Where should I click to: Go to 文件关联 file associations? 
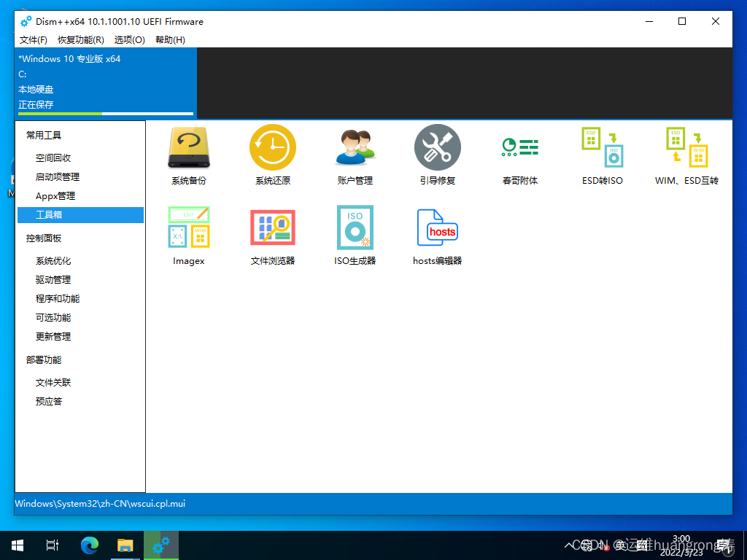[53, 382]
